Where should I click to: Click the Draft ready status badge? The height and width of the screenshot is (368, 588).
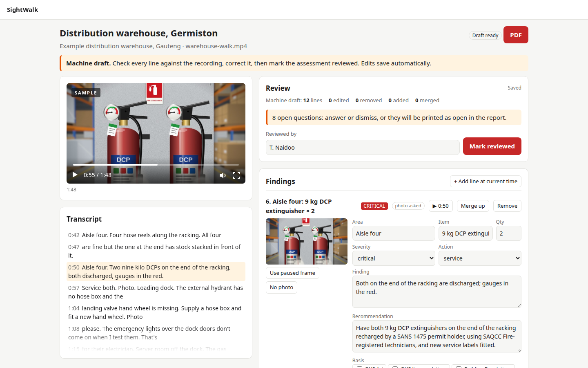click(x=485, y=36)
